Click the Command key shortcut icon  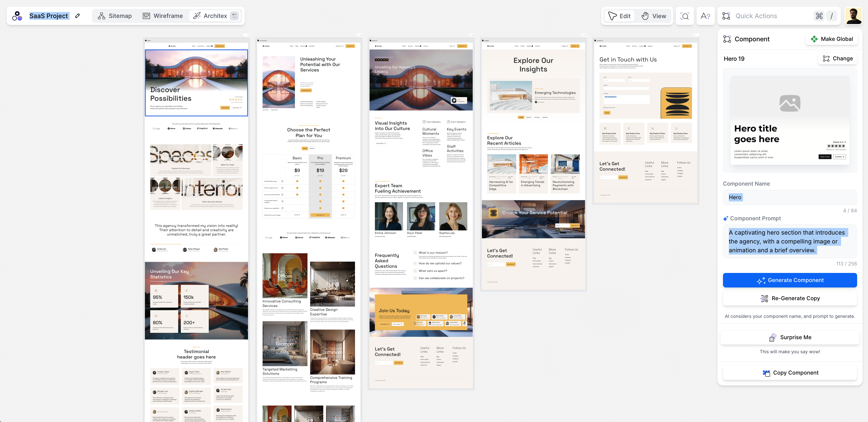point(819,16)
